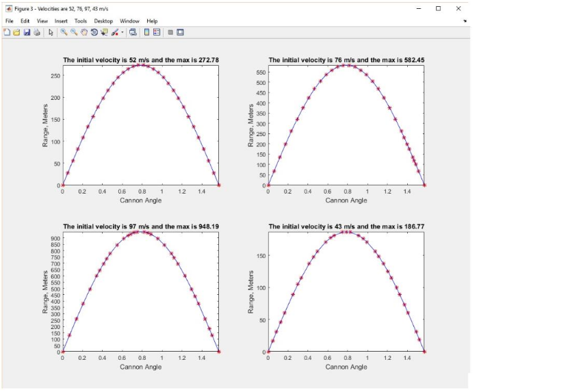Click 'Range, Meters' label of the 43 m/s plot

pyautogui.click(x=251, y=292)
